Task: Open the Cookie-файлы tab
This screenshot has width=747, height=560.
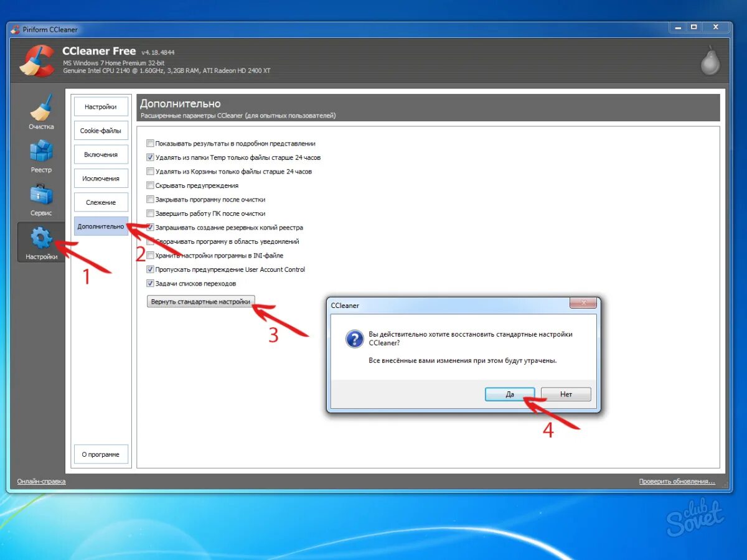Action: tap(101, 131)
